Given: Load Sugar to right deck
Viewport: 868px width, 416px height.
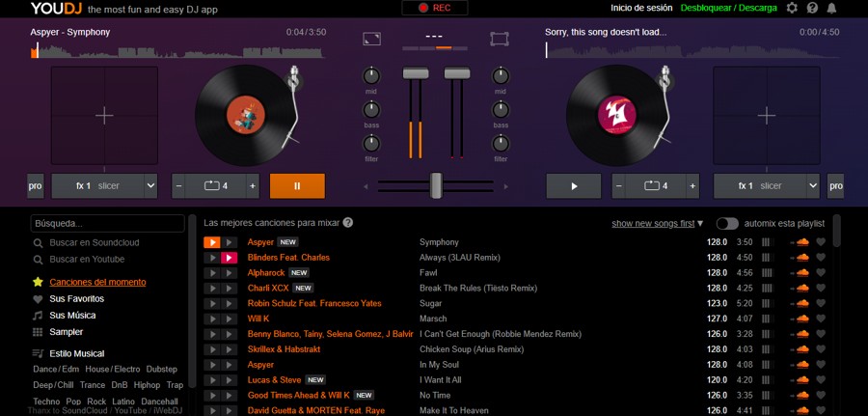Looking at the screenshot, I should point(229,303).
